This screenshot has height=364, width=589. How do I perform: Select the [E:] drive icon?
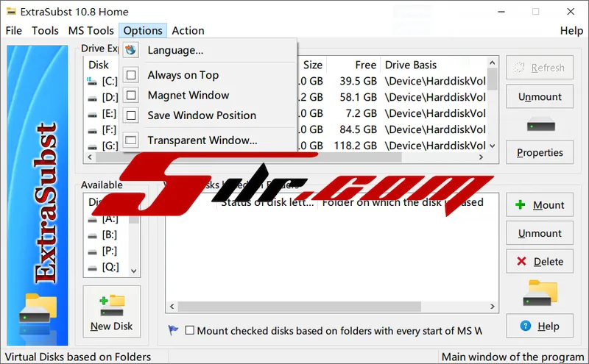pos(92,115)
